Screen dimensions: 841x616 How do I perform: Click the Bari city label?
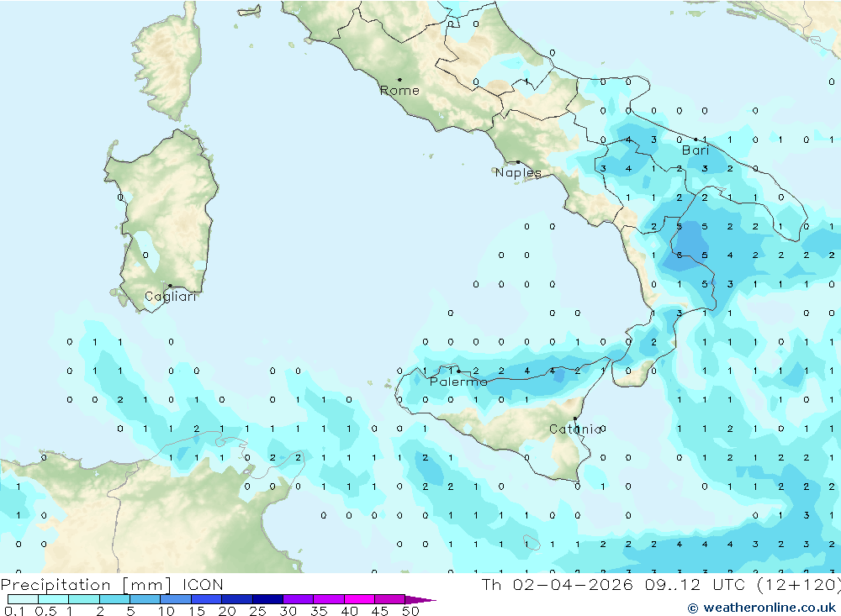tap(696, 150)
